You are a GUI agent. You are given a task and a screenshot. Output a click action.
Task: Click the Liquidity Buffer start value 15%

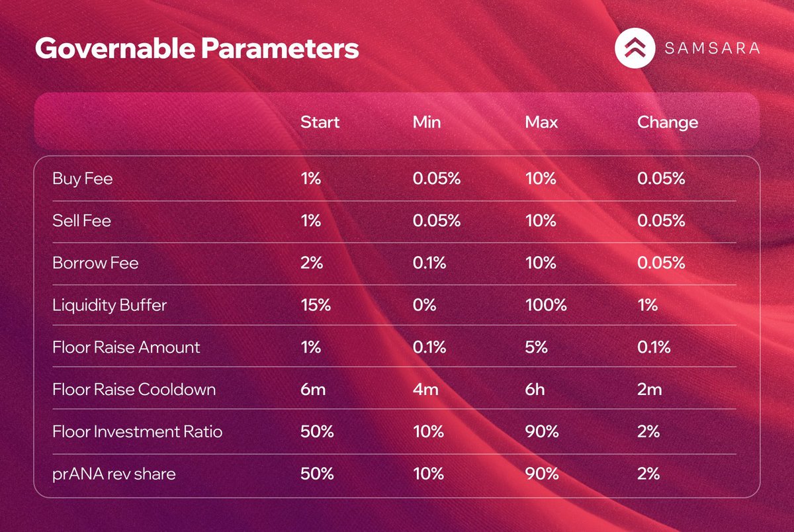click(314, 305)
